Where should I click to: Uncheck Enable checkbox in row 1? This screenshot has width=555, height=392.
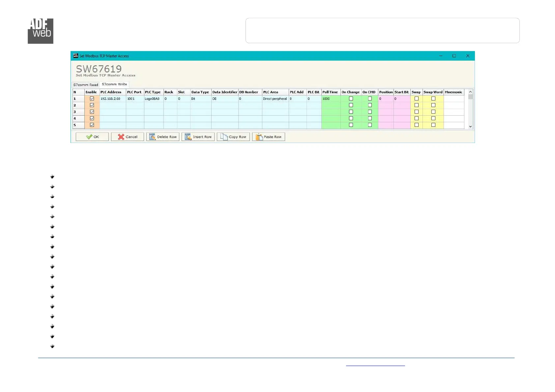click(92, 98)
